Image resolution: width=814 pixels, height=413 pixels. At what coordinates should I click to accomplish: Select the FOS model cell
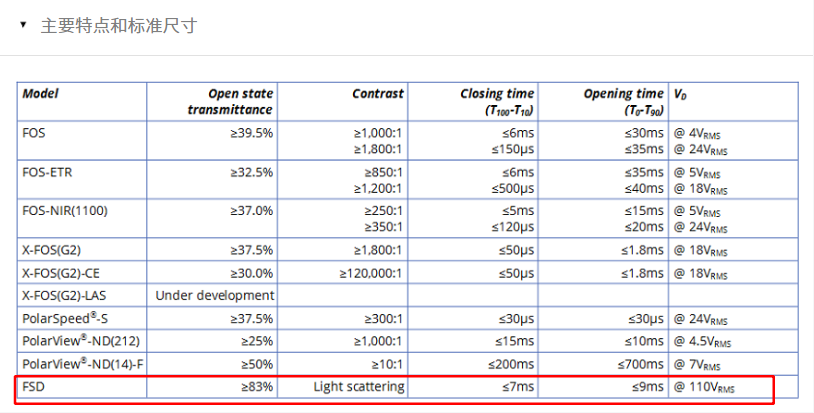pyautogui.click(x=34, y=133)
